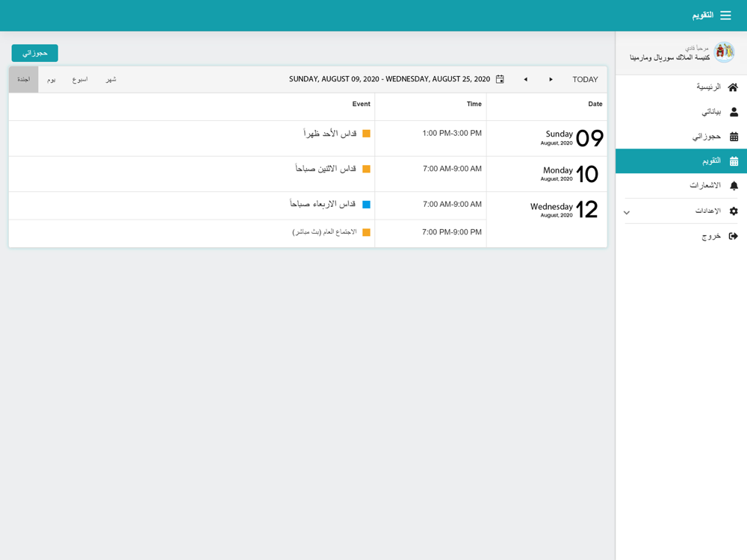Open the date picker calendar icon
The image size is (747, 560).
click(500, 79)
